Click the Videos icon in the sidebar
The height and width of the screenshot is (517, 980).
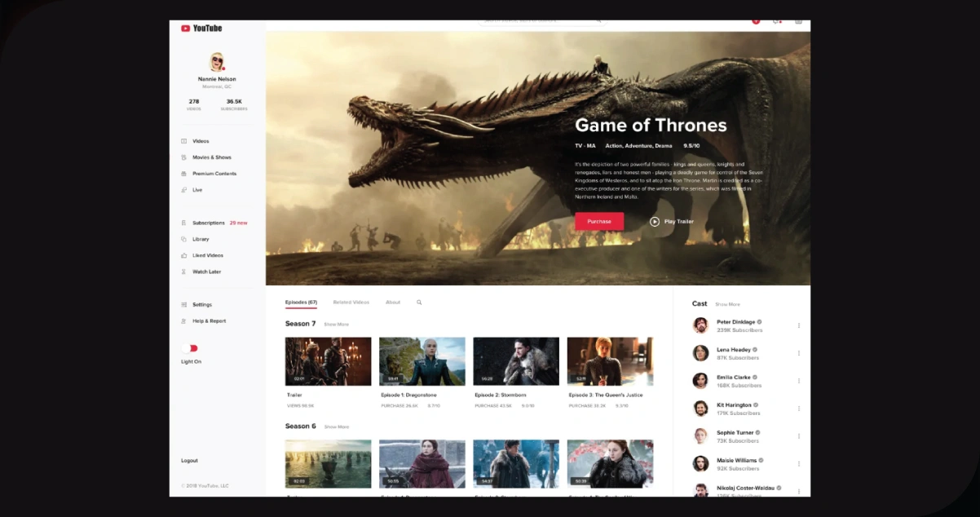click(x=184, y=141)
